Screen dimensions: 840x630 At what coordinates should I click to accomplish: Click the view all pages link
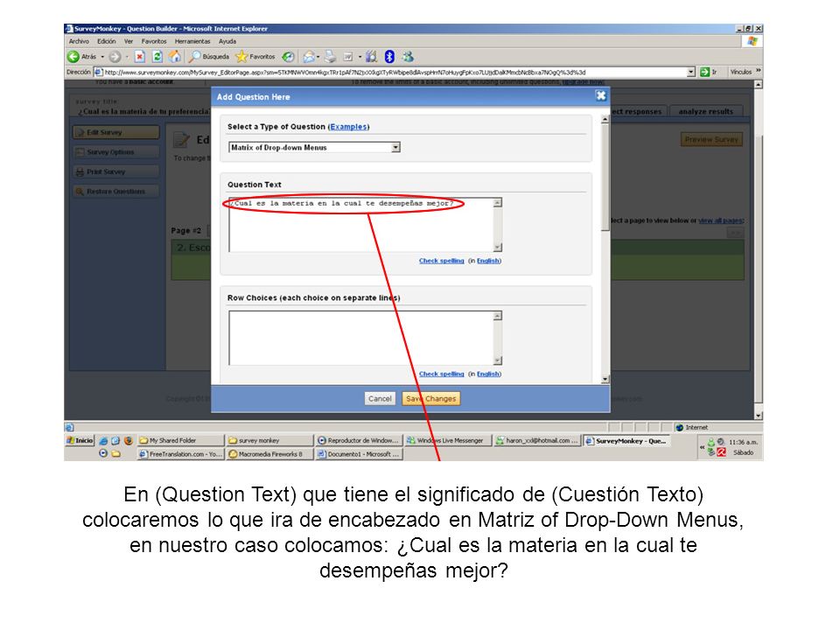pos(720,220)
